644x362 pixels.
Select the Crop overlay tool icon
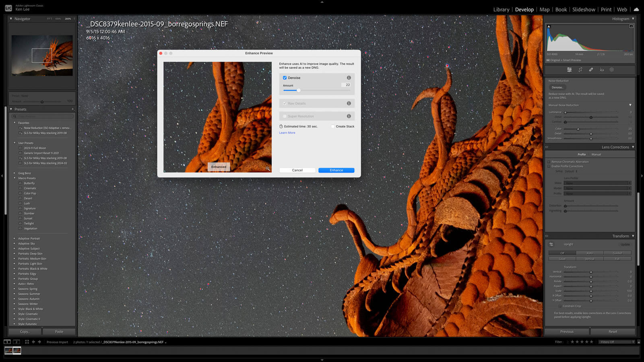point(580,70)
